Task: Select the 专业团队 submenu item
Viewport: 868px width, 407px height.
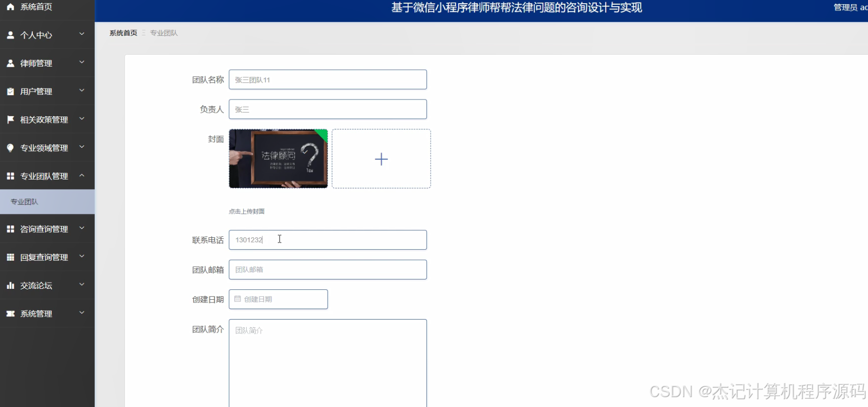Action: 47,202
